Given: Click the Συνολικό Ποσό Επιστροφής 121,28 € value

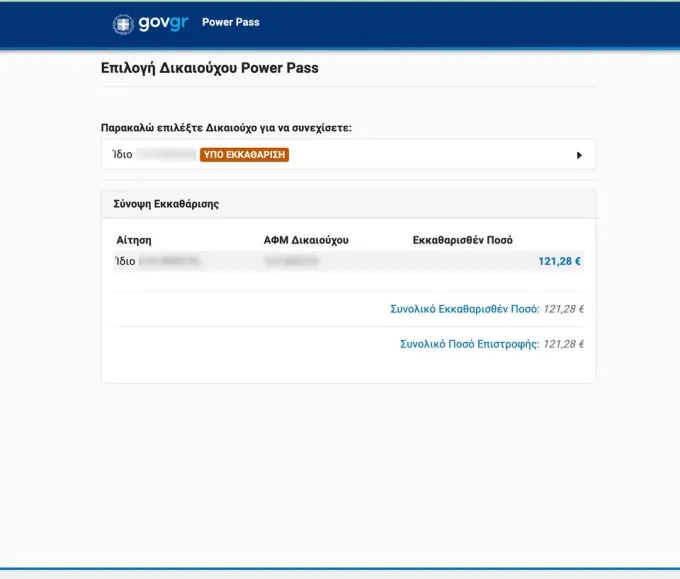Looking at the screenshot, I should tap(564, 344).
